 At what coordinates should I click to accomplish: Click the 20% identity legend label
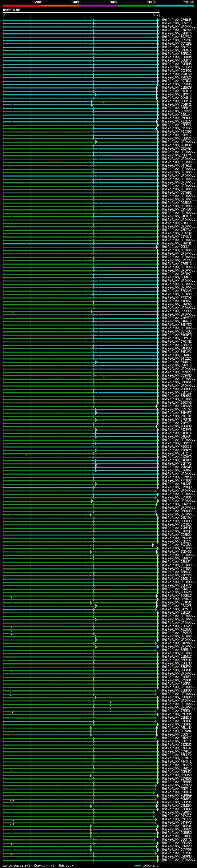[x=38, y=2]
